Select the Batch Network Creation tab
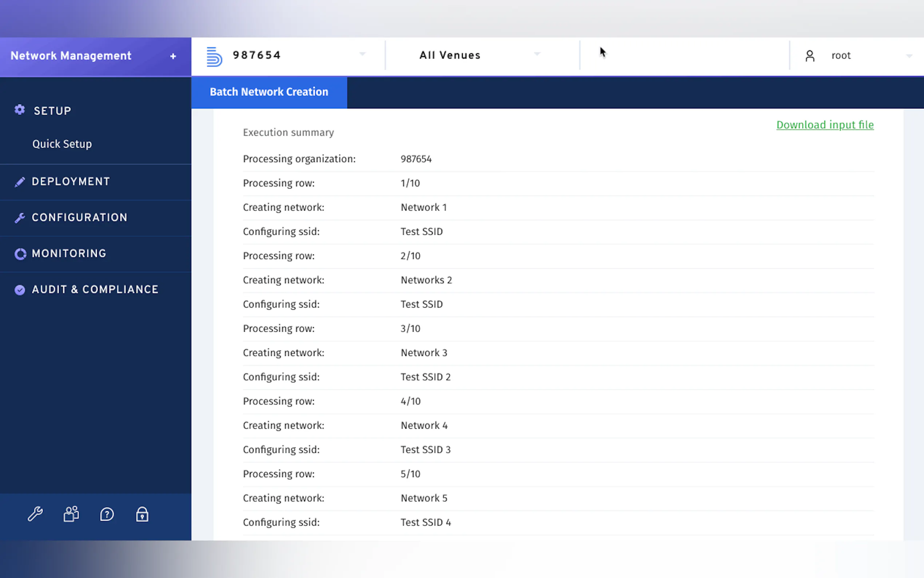The height and width of the screenshot is (578, 924). pyautogui.click(x=269, y=92)
